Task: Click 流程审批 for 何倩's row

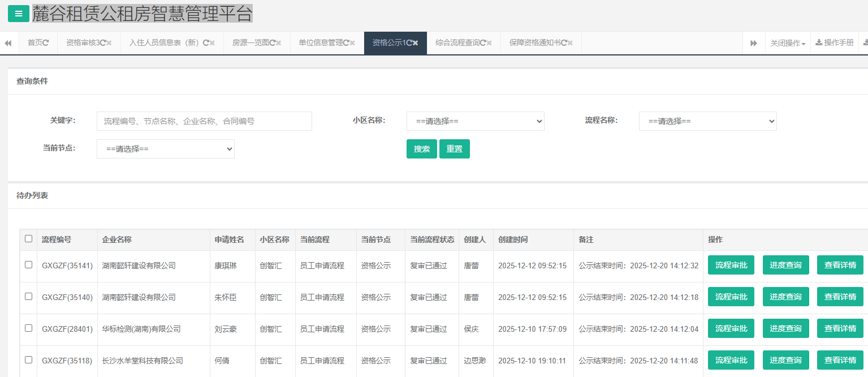Action: [731, 360]
